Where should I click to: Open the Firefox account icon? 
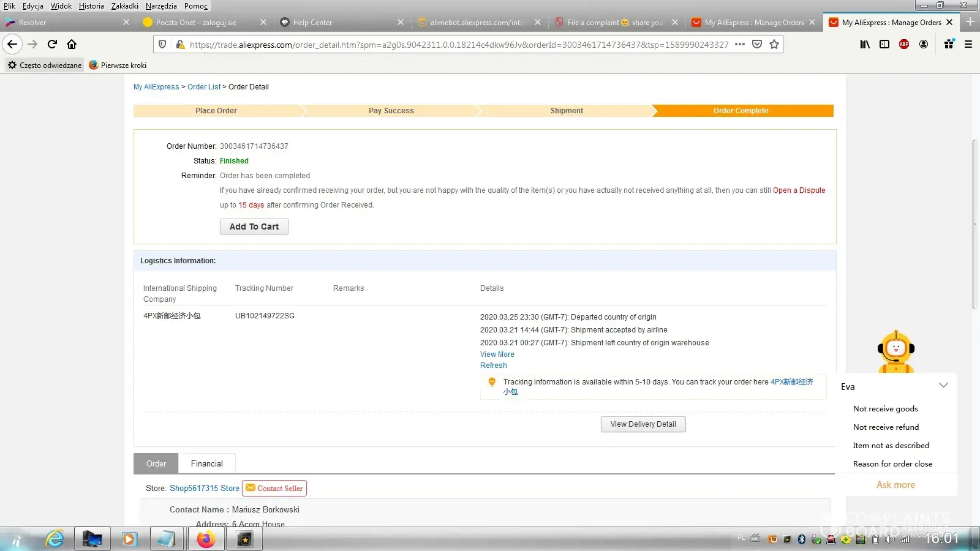point(924,44)
